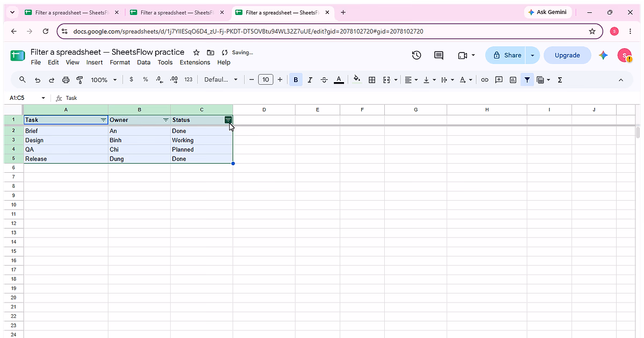Open horizontal align options

(x=412, y=79)
